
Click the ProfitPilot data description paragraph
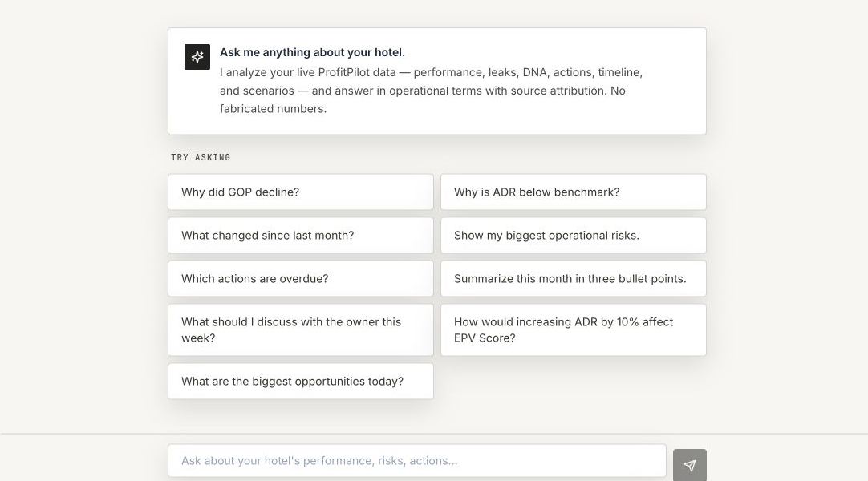pos(432,91)
